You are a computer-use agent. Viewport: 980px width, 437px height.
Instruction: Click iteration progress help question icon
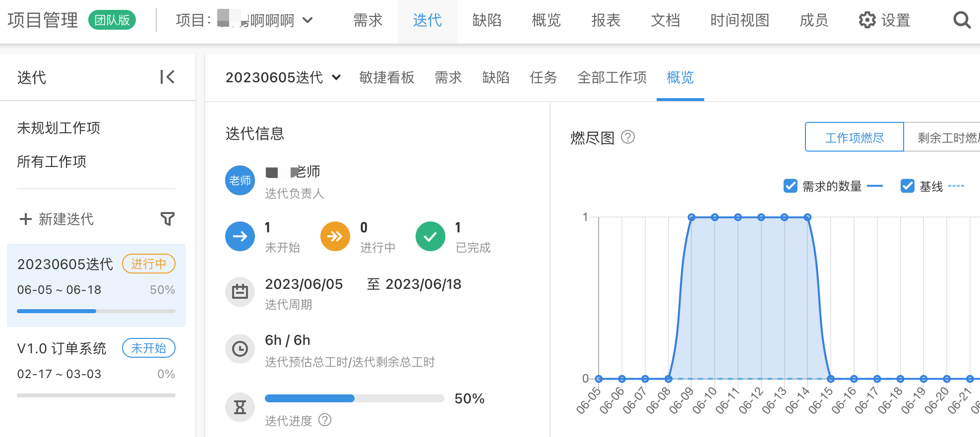coord(325,420)
